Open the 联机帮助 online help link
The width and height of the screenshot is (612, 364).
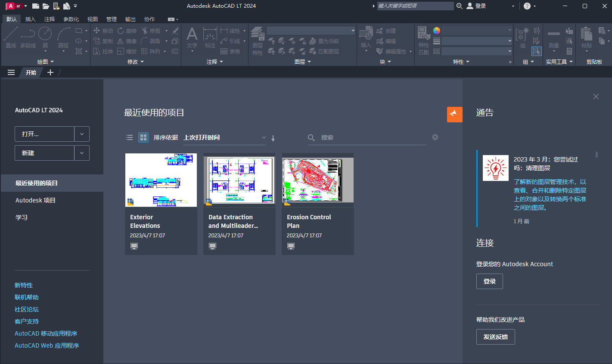point(27,297)
